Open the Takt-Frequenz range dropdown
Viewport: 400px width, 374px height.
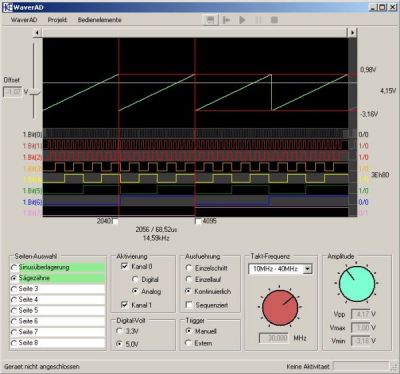pyautogui.click(x=308, y=269)
